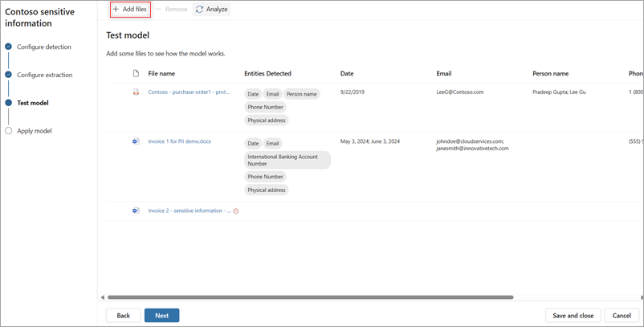Image resolution: width=644 pixels, height=327 pixels.
Task: Click the Remove toolbar button
Action: 171,9
